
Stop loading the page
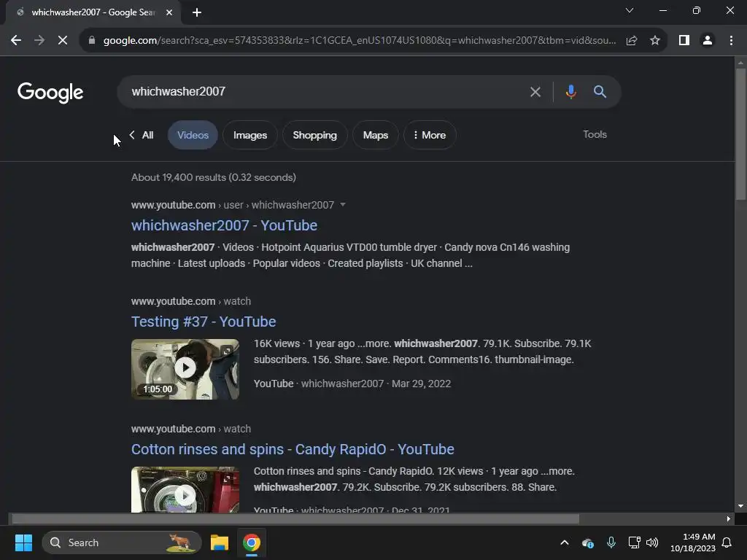tap(63, 41)
